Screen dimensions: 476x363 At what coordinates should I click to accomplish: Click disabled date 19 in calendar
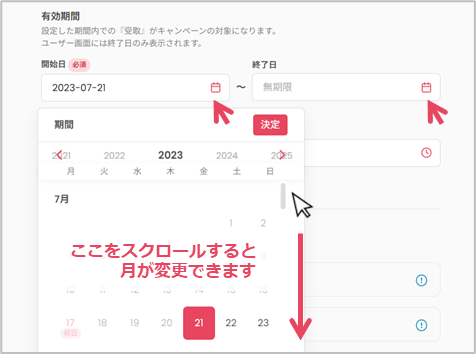pos(134,323)
